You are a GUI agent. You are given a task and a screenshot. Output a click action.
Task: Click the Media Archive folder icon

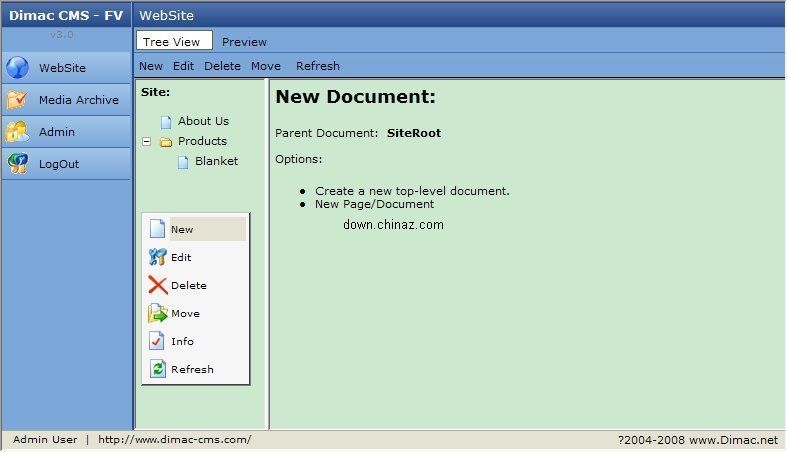(x=17, y=100)
